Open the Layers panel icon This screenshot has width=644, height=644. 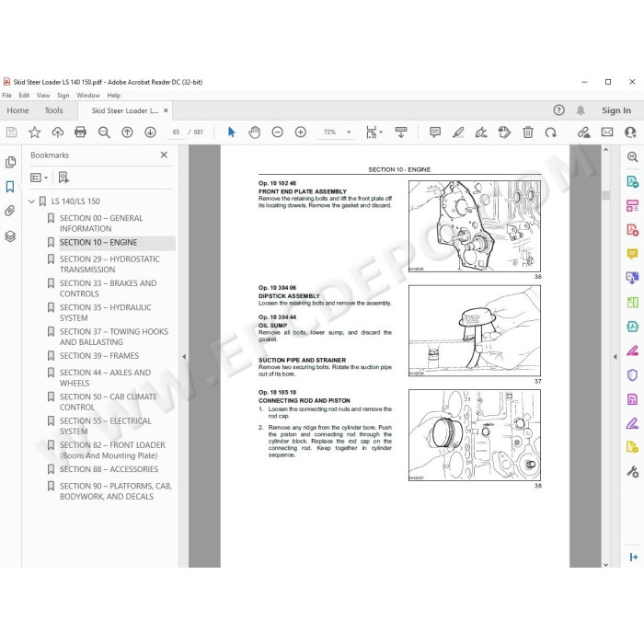10,236
